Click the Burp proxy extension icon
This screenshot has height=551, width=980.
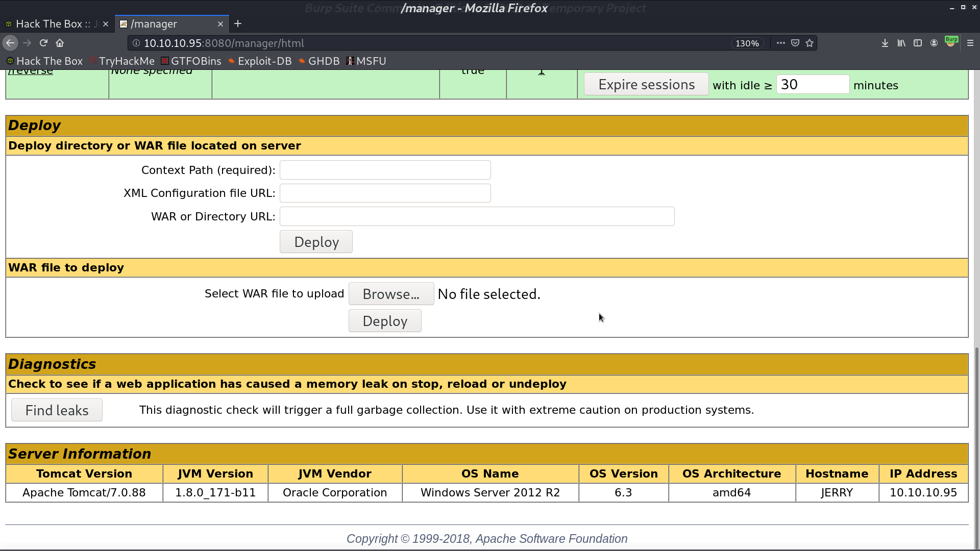tap(951, 42)
